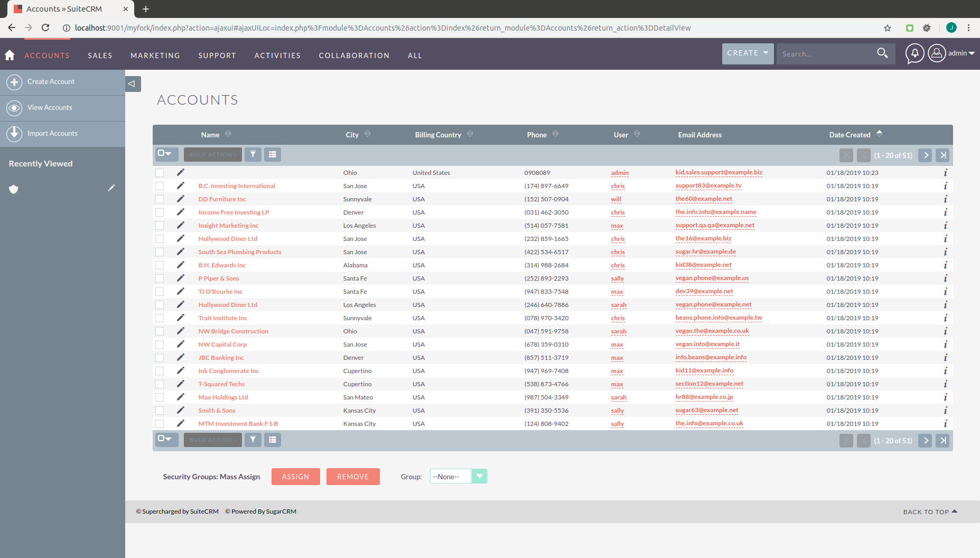Click email support83@example.tv
Image resolution: width=980 pixels, height=558 pixels.
coord(708,185)
